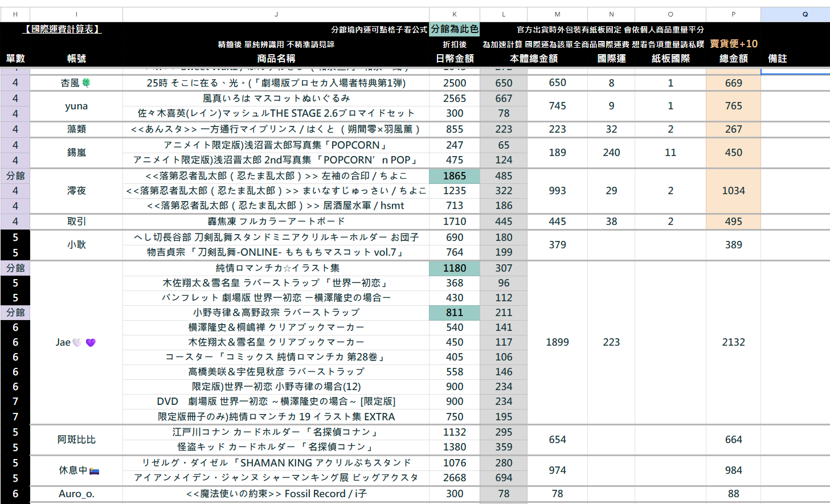
Task: Select the Auro_o. account cell
Action: pyautogui.click(x=76, y=494)
